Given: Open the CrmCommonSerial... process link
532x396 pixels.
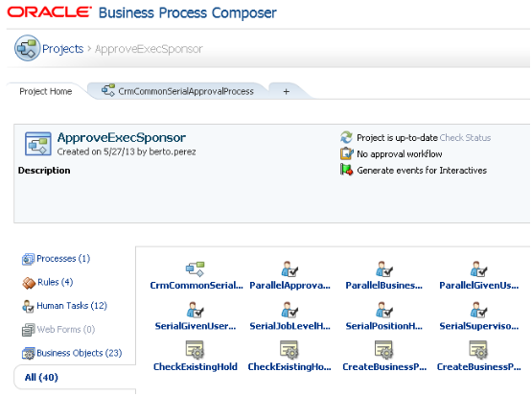Looking at the screenshot, I should 197,286.
